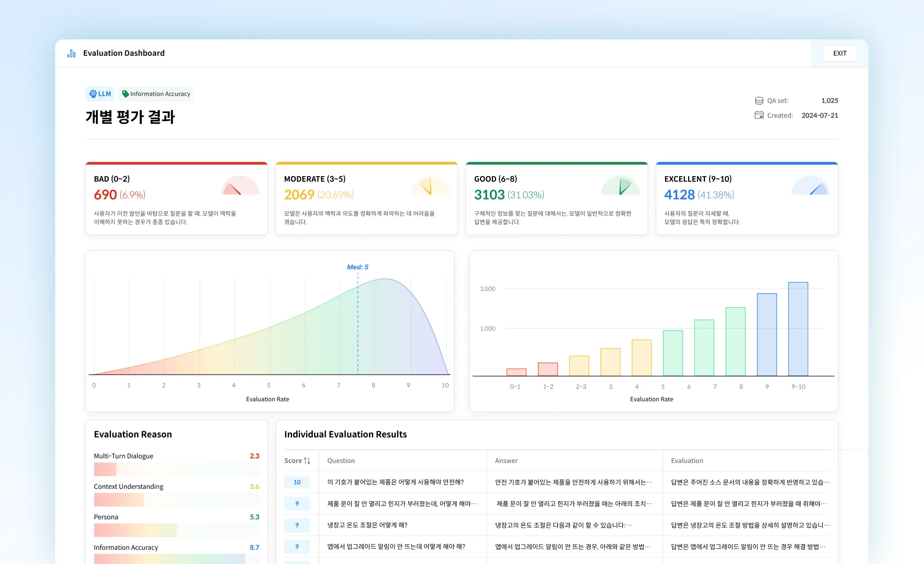Open the GOOD (6~8) summary card
924x564 pixels.
[x=557, y=198]
